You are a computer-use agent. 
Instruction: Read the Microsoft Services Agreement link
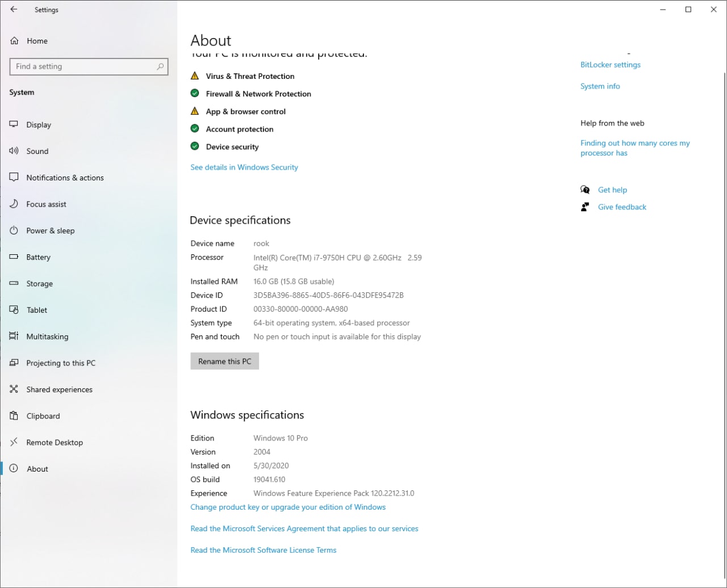point(304,529)
